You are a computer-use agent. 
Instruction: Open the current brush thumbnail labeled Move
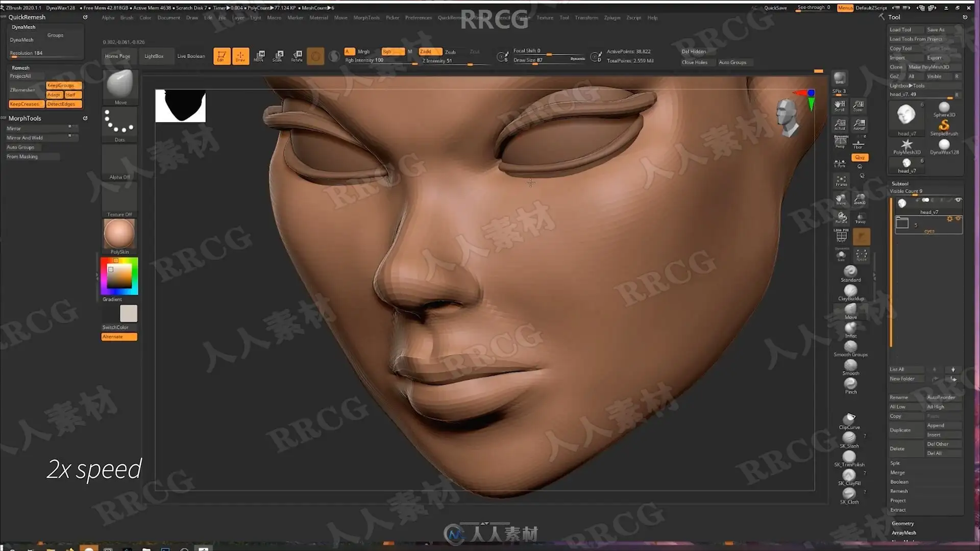[x=120, y=87]
